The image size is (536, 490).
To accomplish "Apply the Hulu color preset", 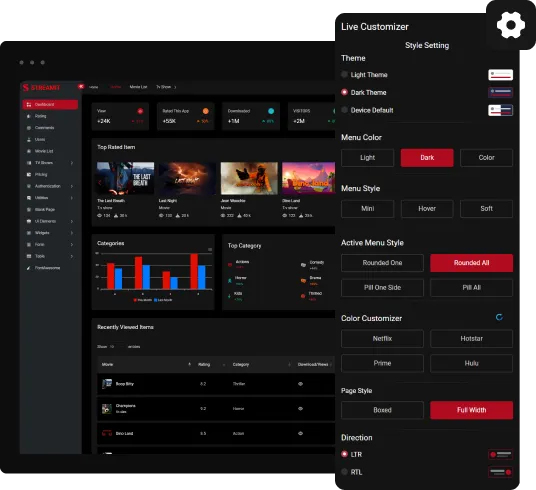I will tap(471, 363).
